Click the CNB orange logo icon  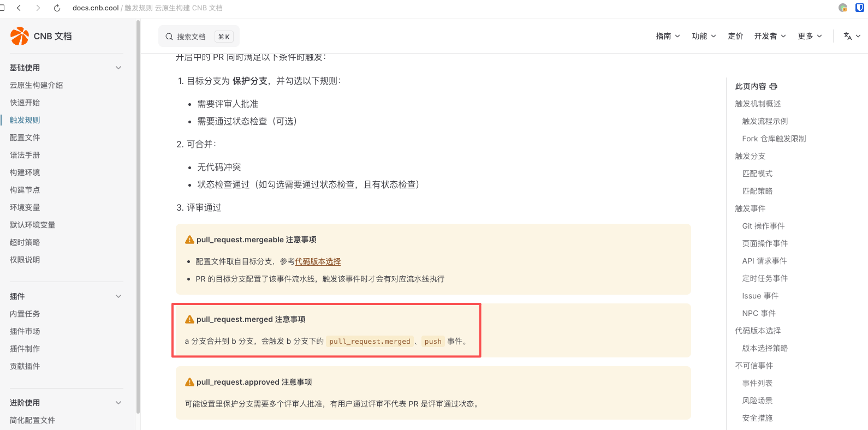20,36
